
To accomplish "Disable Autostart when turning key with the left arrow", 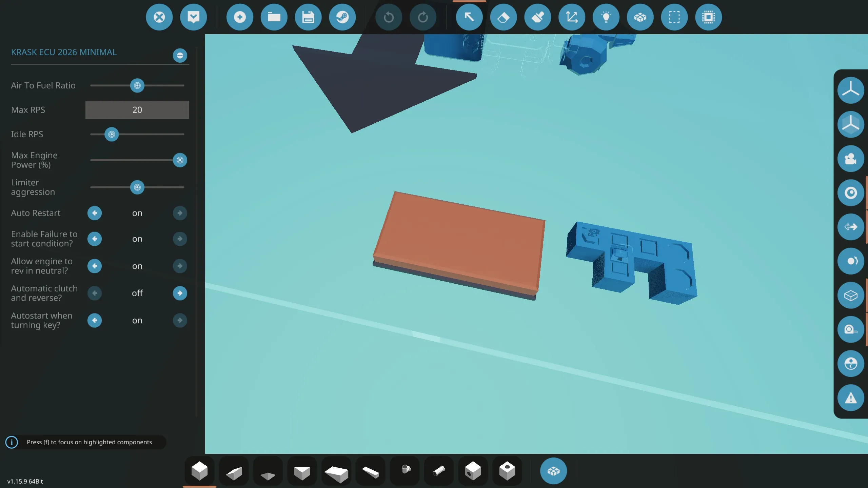I will [95, 320].
